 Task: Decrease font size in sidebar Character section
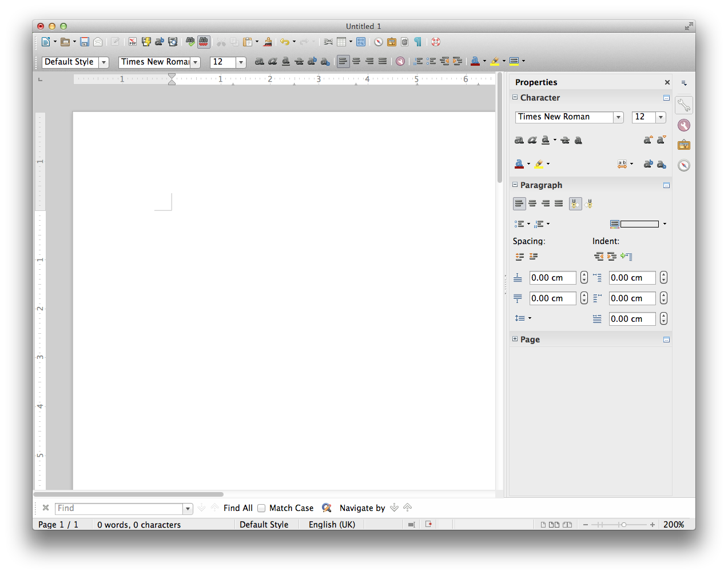[x=661, y=140]
